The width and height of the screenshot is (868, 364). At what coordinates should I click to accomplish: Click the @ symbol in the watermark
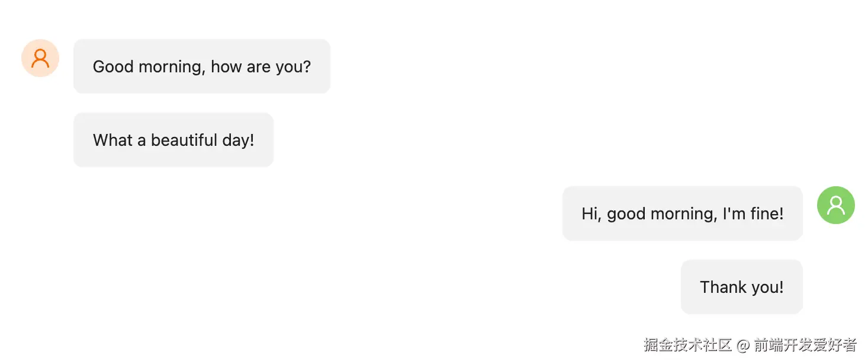click(742, 345)
